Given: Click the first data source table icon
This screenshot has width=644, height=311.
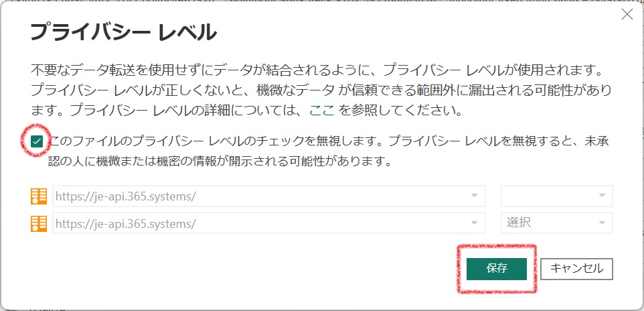Looking at the screenshot, I should 39,196.
